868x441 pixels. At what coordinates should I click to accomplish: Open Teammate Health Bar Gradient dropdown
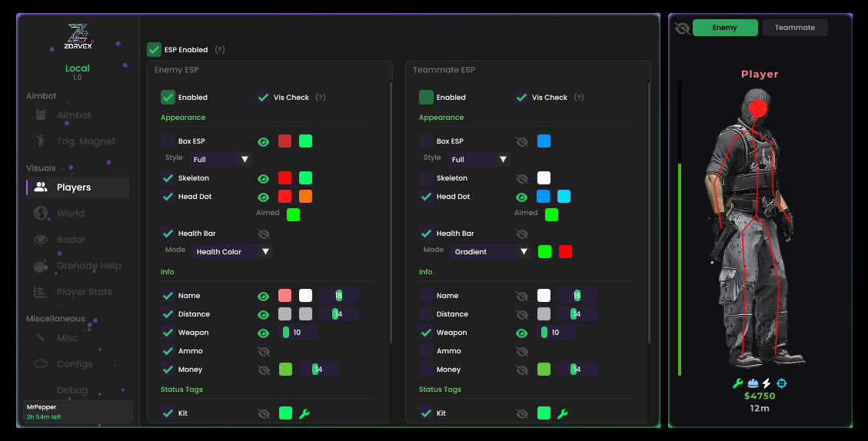(x=491, y=252)
